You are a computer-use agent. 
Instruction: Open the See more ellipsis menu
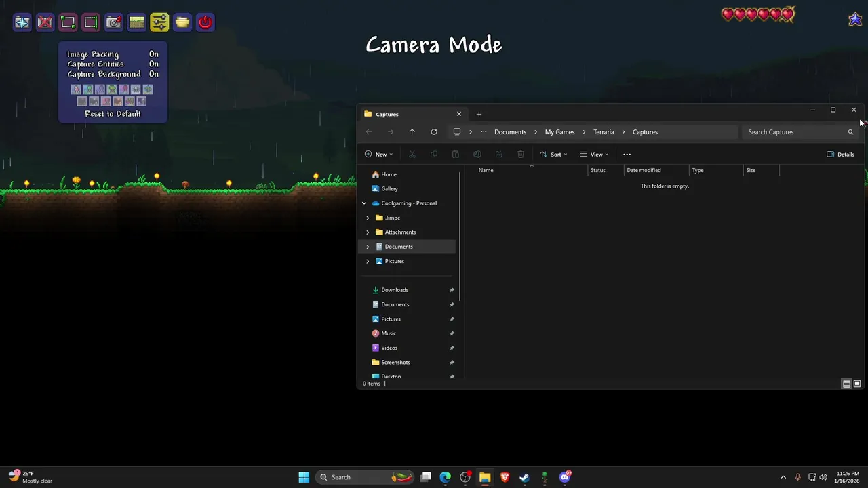point(627,154)
